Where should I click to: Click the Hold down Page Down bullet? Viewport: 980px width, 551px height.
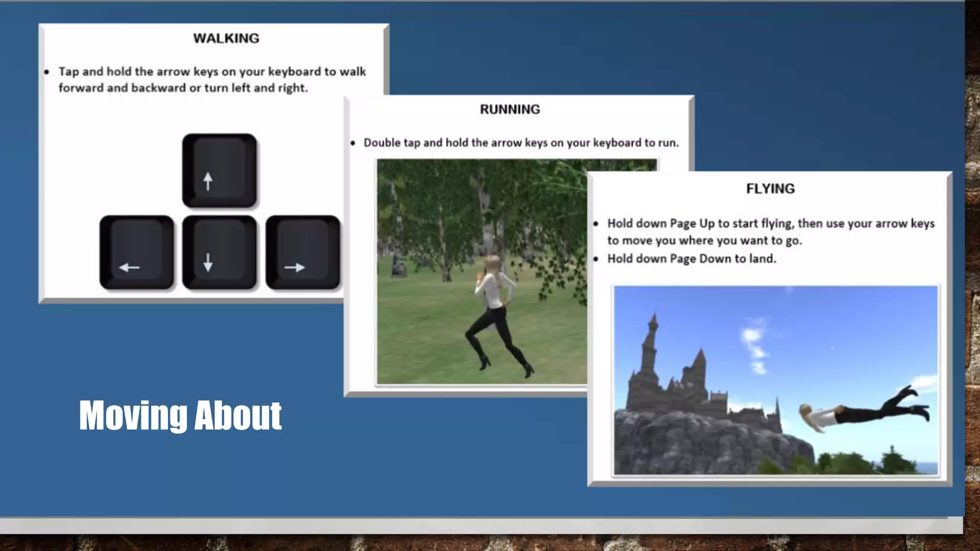tap(691, 259)
